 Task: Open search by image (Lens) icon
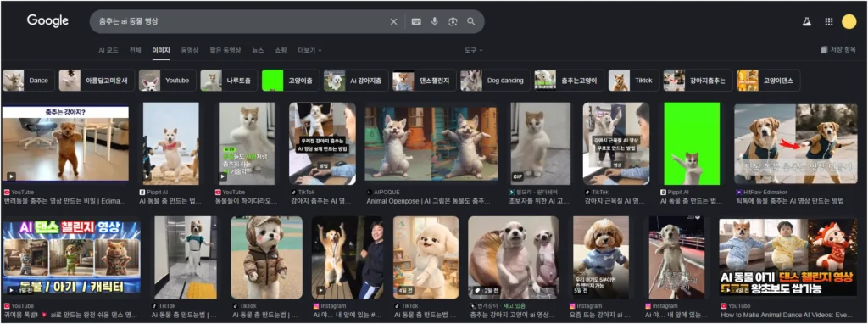click(x=453, y=21)
